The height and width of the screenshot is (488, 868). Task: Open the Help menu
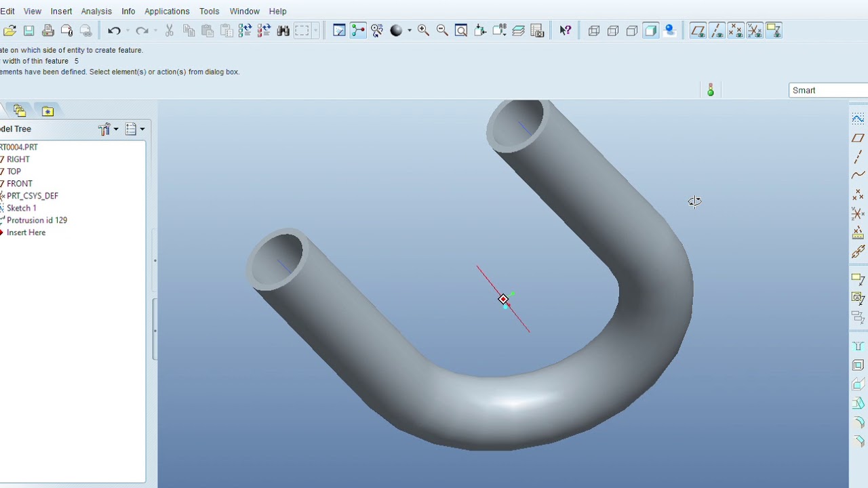pos(277,11)
